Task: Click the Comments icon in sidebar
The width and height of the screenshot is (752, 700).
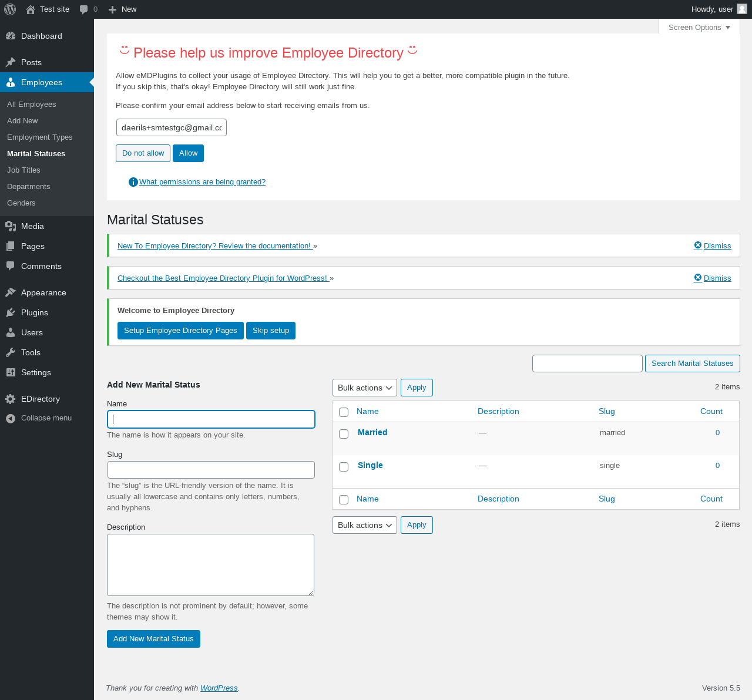Action: coord(11,266)
